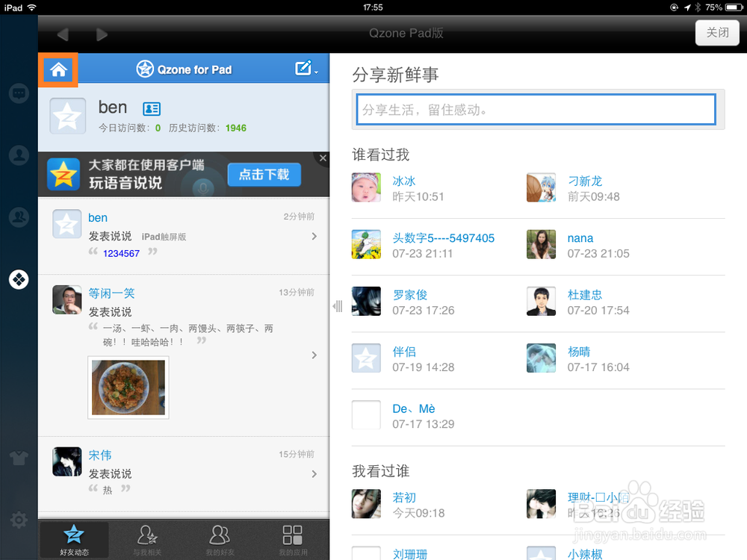Image resolution: width=747 pixels, height=560 pixels.
Task: Switch to the 我的好友 tab
Action: point(219,539)
